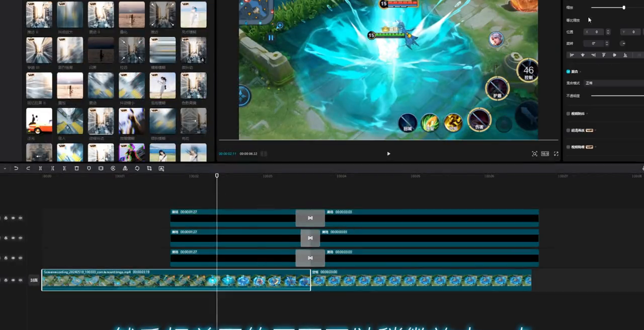
Task: Mirror the selected clip horizontally
Action: [125, 168]
